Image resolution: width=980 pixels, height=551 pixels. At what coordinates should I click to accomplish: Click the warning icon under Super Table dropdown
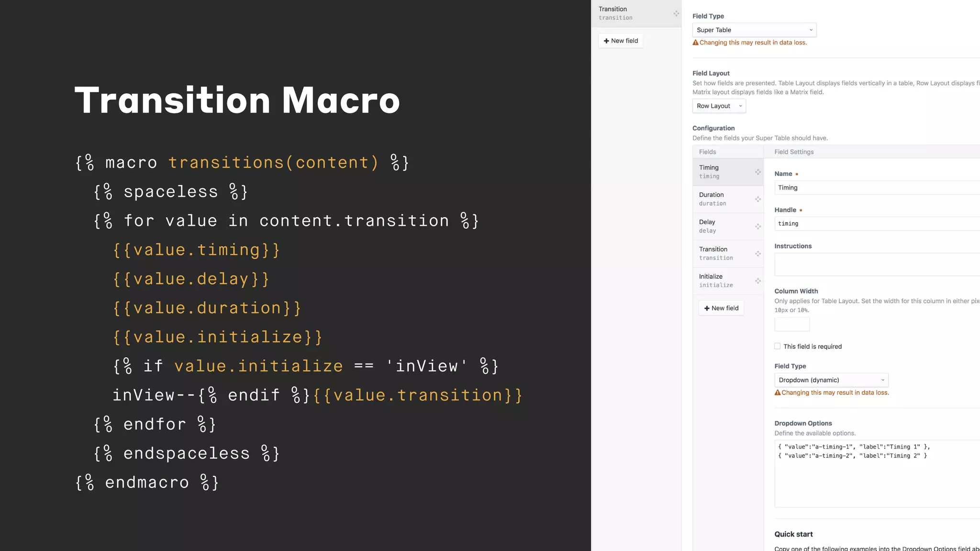(x=696, y=43)
